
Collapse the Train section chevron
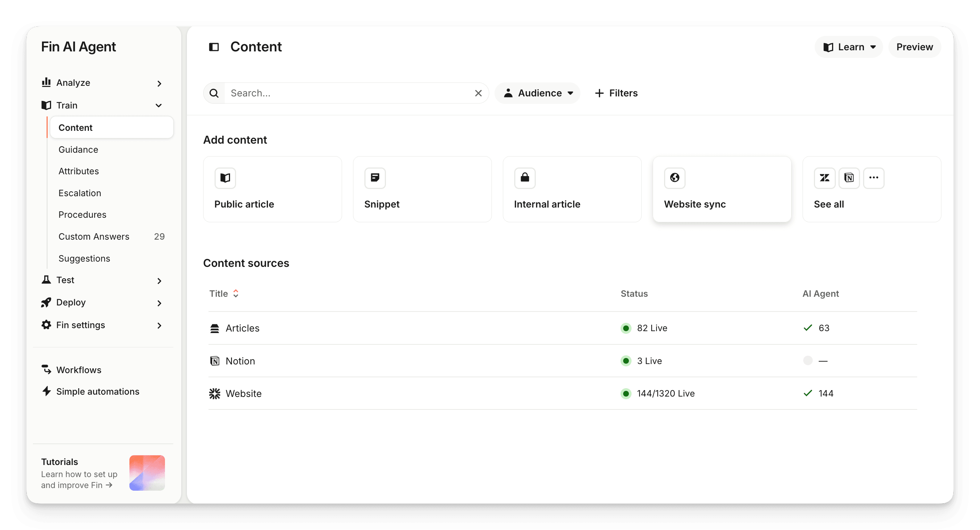159,105
